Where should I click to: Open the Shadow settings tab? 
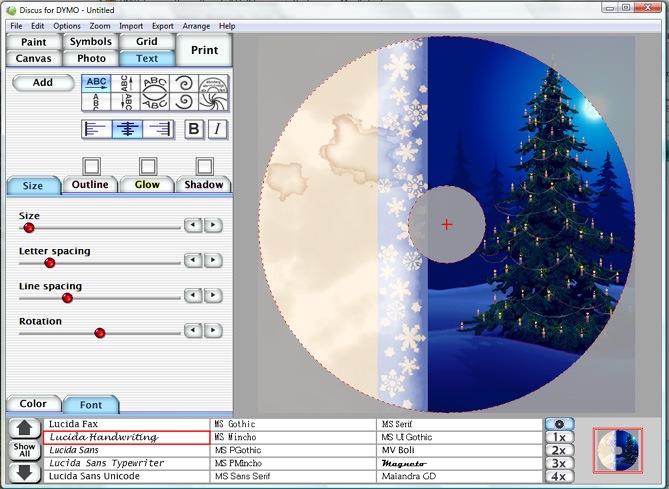click(x=204, y=185)
